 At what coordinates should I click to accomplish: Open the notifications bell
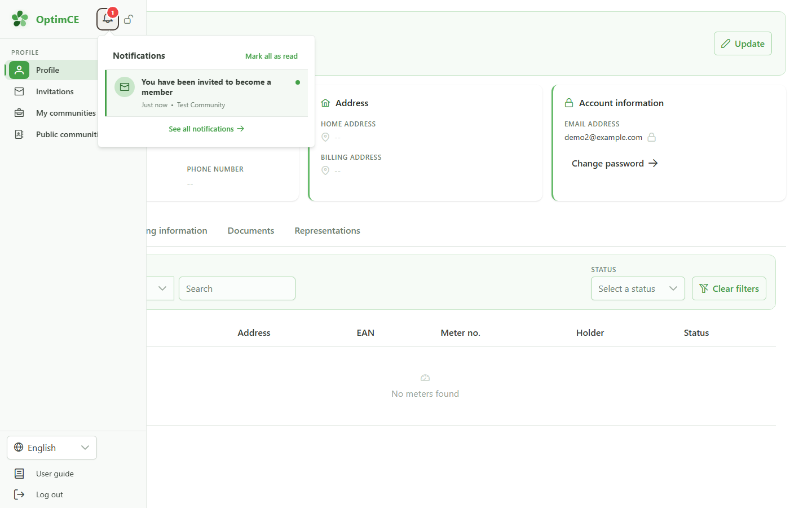click(108, 19)
